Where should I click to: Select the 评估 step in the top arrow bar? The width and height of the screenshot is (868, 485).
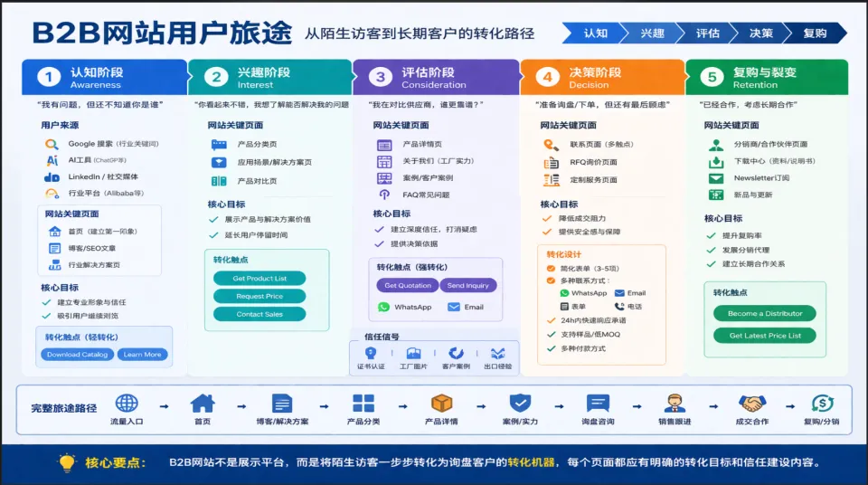tap(707, 33)
